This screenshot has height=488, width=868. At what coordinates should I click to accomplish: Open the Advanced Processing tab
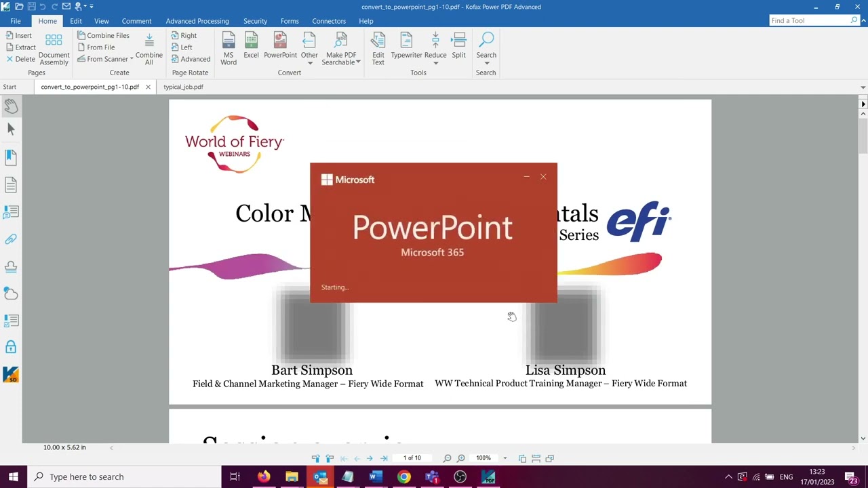(197, 21)
